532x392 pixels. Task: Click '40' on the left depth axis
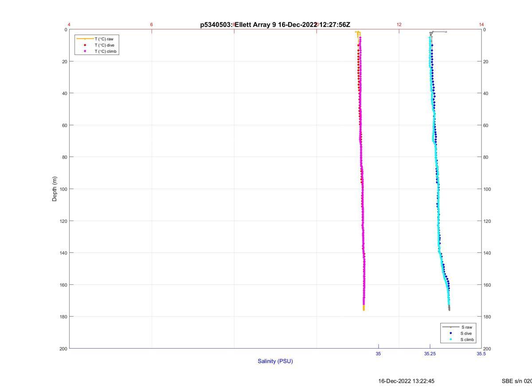coord(65,93)
